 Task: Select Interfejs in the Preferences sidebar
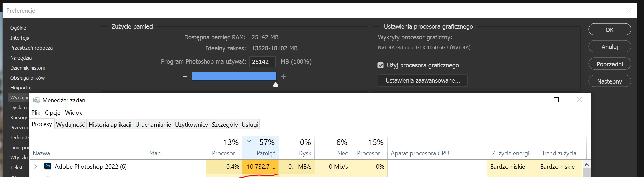coord(19,38)
